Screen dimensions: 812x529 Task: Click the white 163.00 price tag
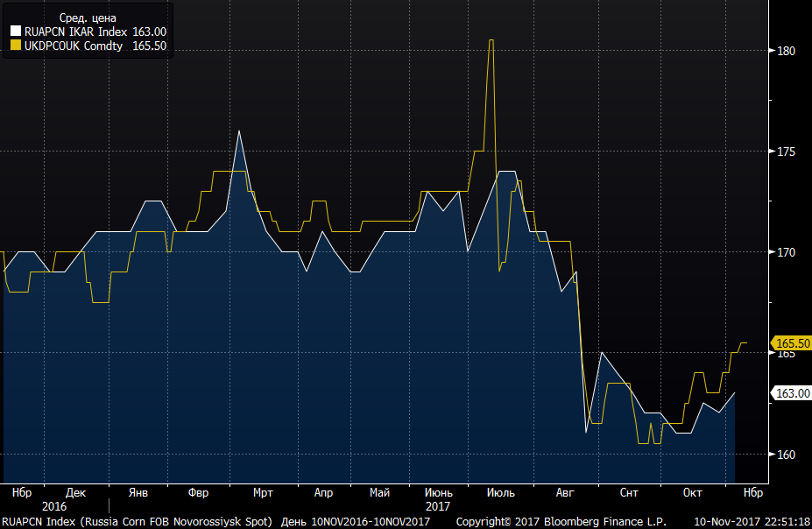[792, 393]
